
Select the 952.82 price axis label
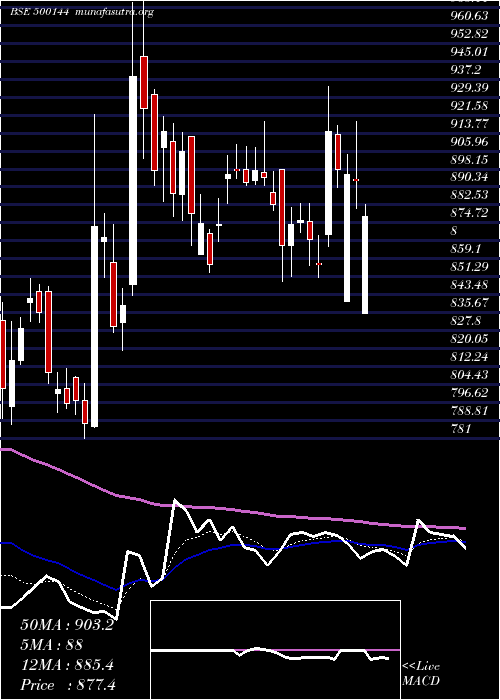[x=469, y=34]
